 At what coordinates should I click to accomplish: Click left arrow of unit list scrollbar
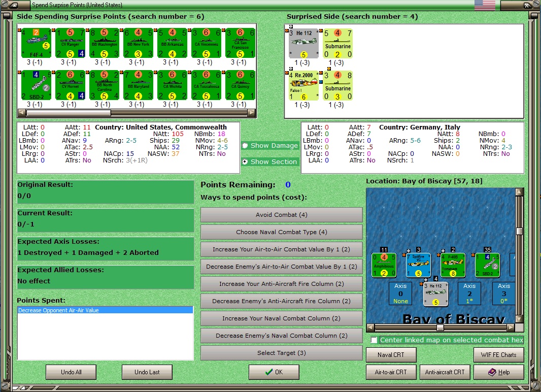[x=21, y=113]
